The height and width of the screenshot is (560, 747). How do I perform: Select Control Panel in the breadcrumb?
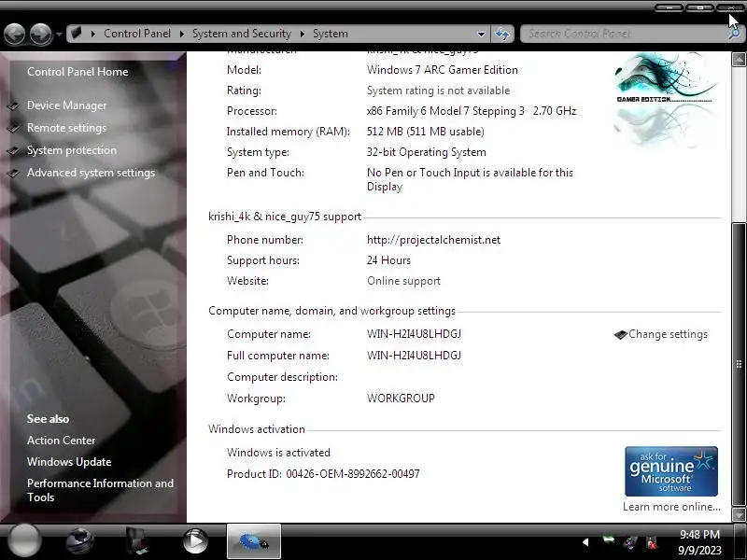[137, 34]
